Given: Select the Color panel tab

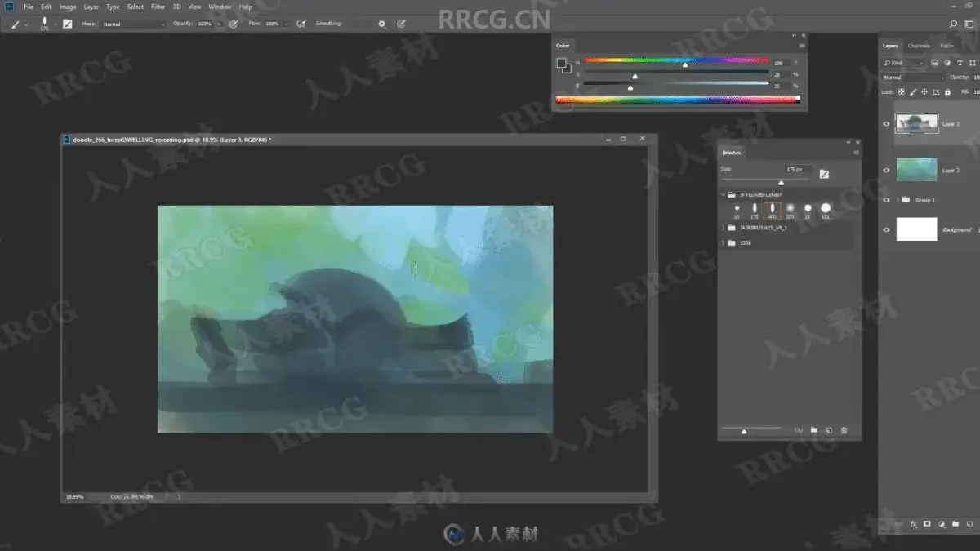Looking at the screenshot, I should [563, 46].
